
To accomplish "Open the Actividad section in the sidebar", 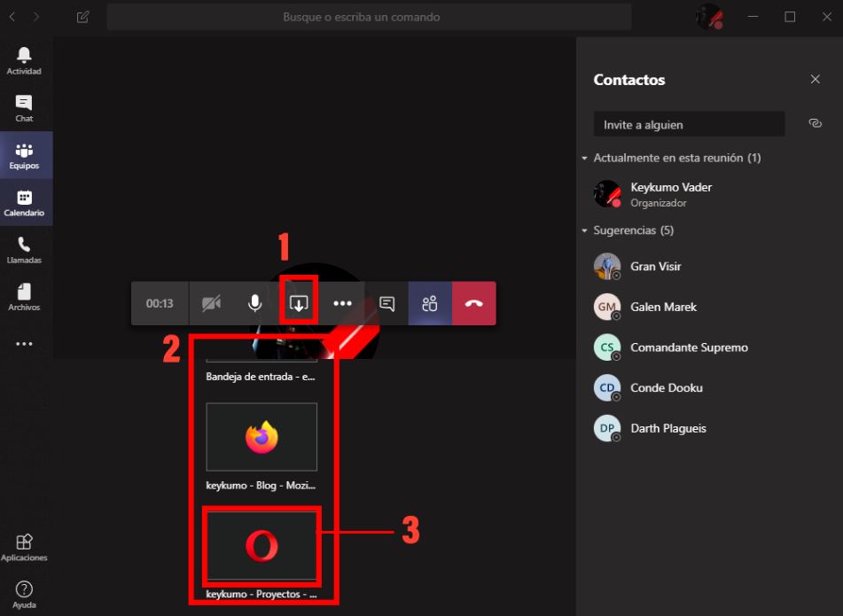I will [x=24, y=55].
